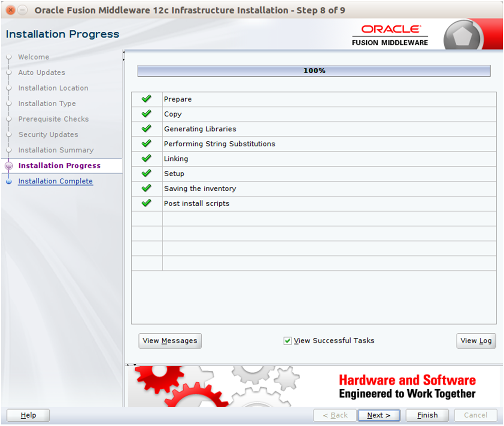Toggle the View Successful Tasks checkbox
Screen dimensions: 504x426
(287, 341)
